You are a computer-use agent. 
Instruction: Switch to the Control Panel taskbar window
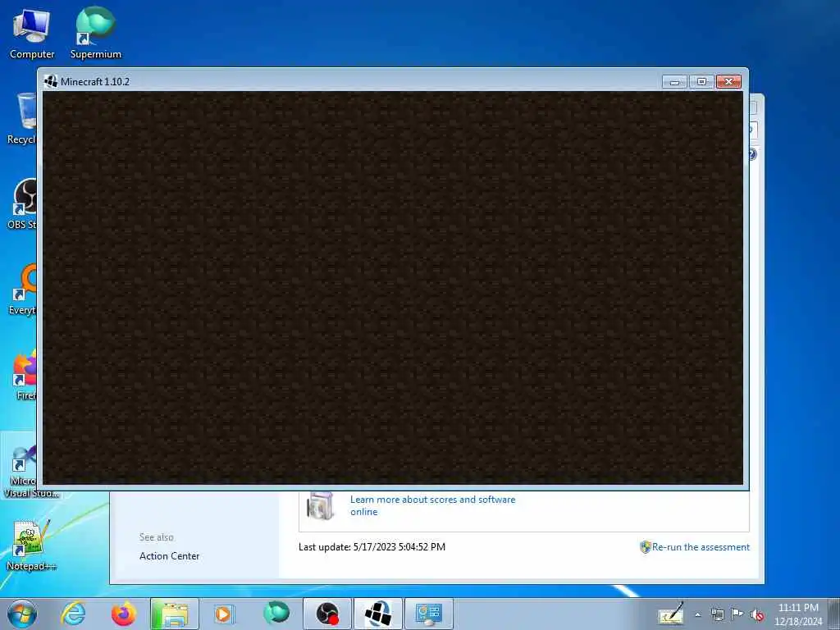[x=428, y=614]
